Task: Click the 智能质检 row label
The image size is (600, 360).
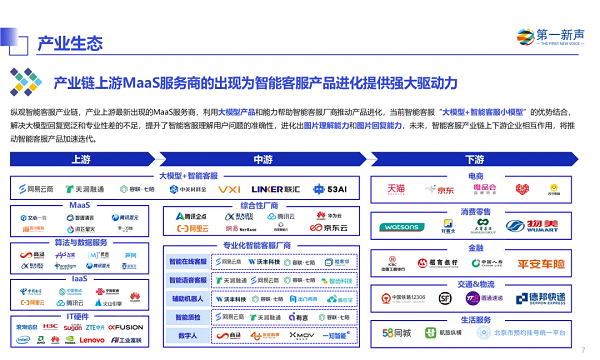Action: 188,317
